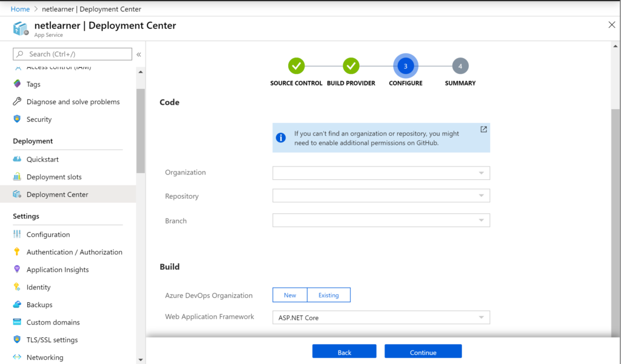This screenshot has width=621, height=364.
Task: Select New Azure DevOps Organization option
Action: tap(290, 295)
